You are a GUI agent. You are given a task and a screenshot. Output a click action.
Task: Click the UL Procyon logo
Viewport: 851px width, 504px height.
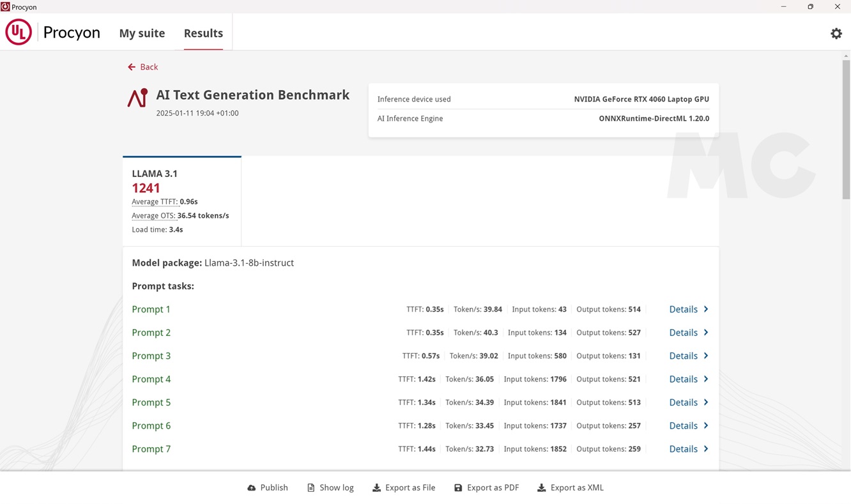pos(19,33)
